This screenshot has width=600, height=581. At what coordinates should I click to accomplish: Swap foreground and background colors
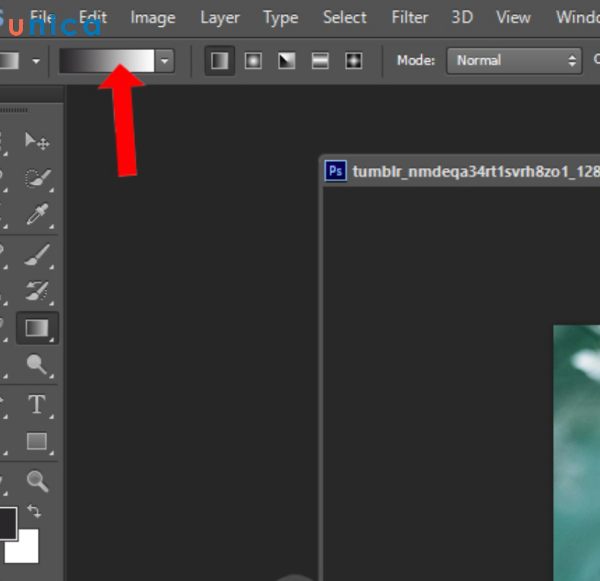[x=34, y=511]
